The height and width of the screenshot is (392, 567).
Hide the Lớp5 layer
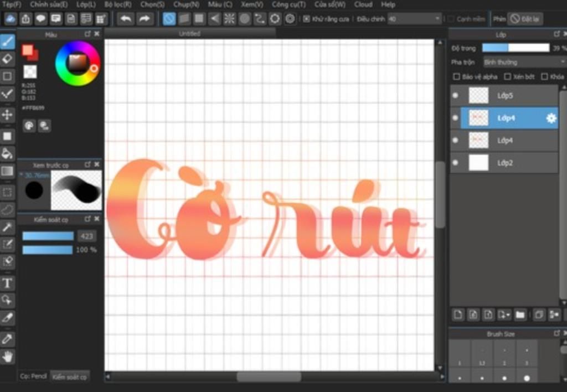(455, 95)
